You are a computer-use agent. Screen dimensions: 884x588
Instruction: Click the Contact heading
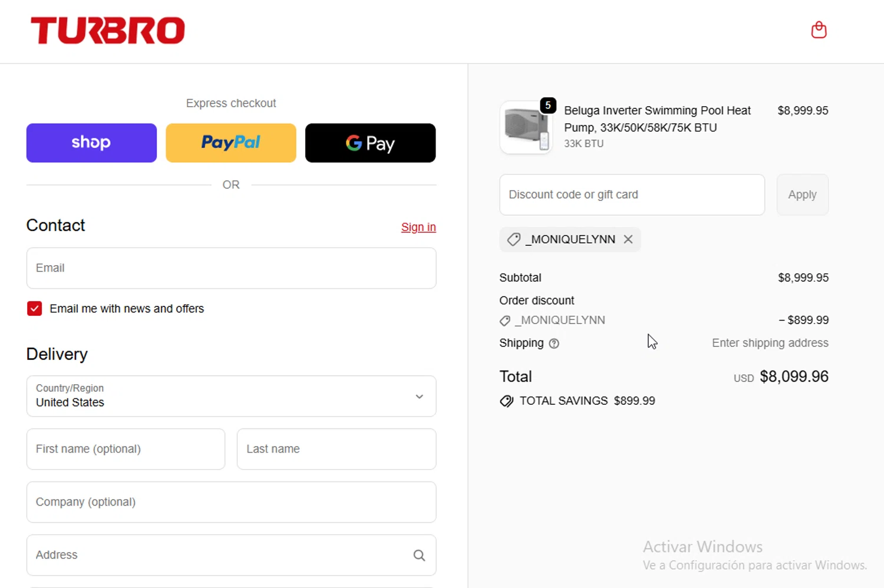55,225
